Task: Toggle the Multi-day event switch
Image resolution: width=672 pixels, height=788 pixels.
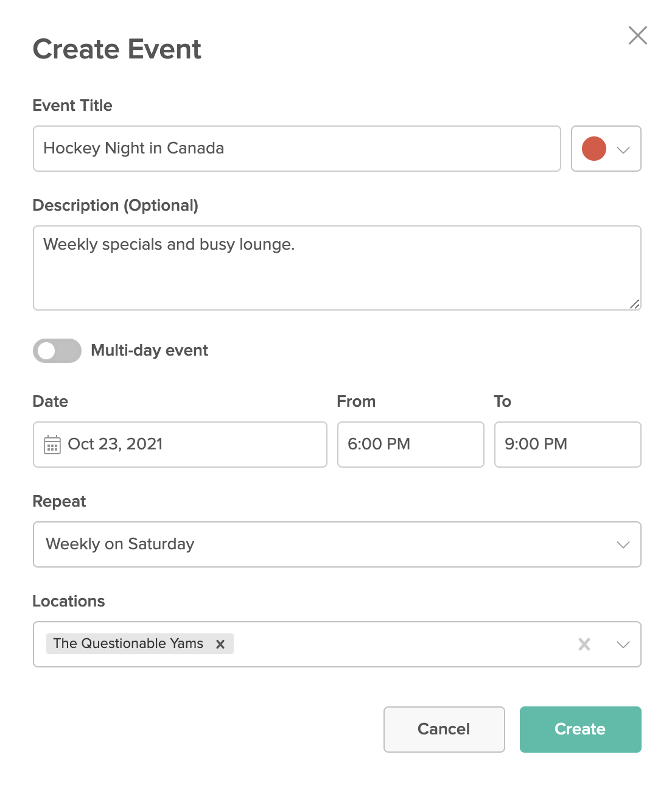Action: click(x=57, y=351)
